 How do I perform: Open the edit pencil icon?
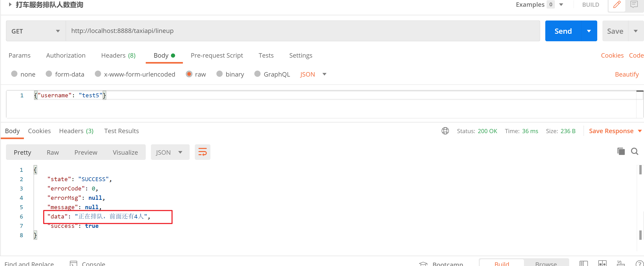[617, 5]
